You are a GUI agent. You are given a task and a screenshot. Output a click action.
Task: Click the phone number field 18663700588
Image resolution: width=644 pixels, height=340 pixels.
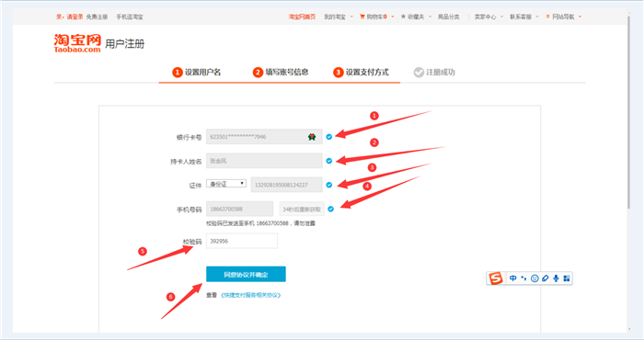(x=239, y=210)
